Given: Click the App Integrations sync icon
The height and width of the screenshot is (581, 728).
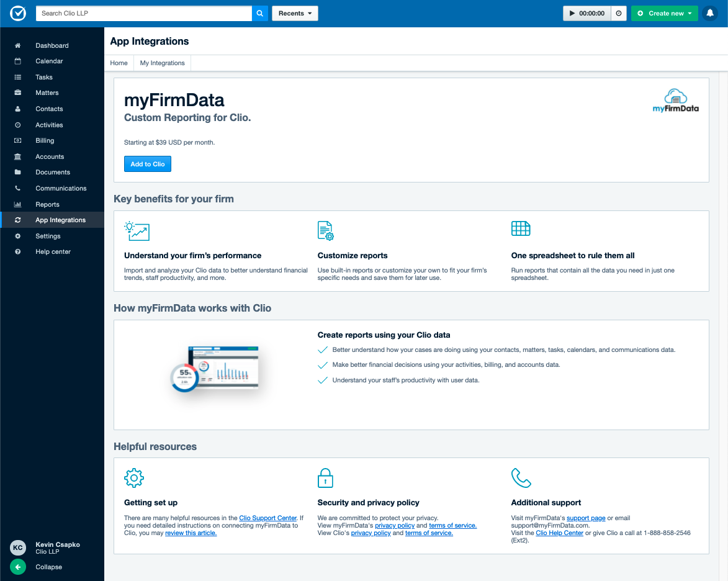Looking at the screenshot, I should point(17,220).
